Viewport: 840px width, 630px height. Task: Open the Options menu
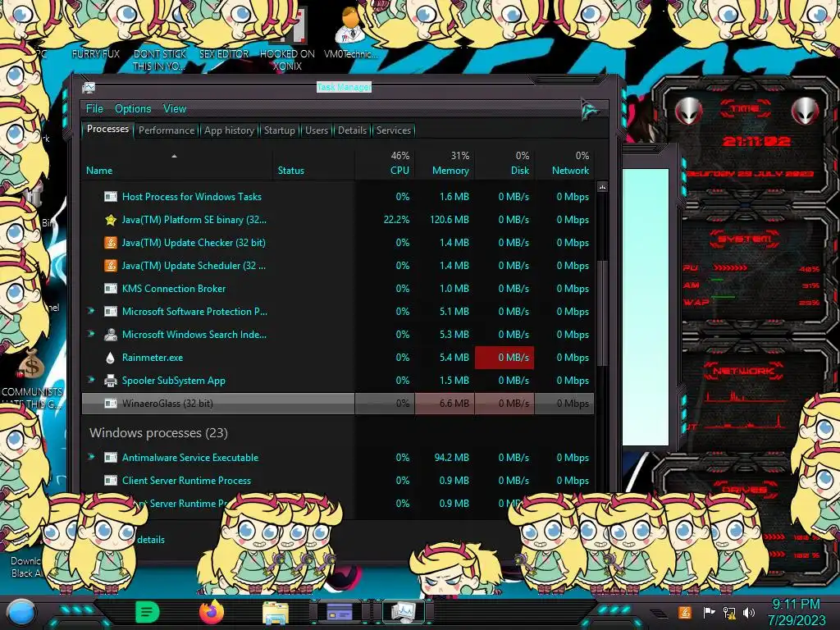coord(133,109)
